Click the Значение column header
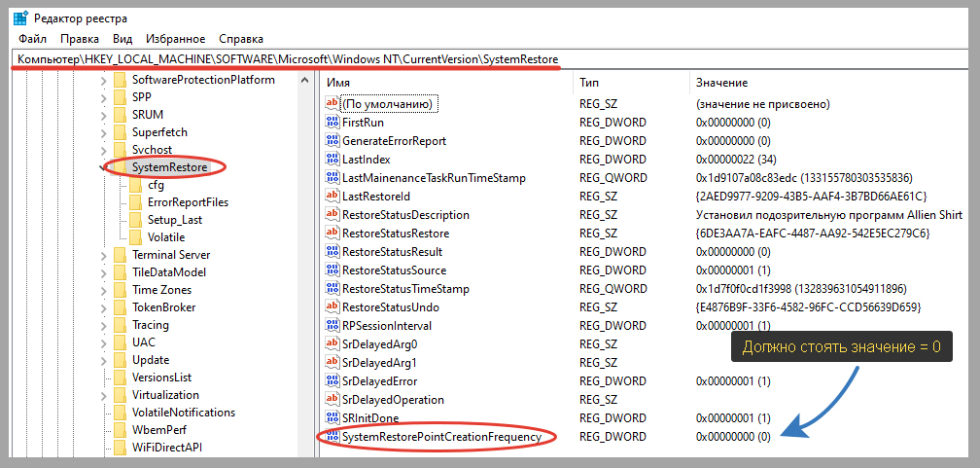 pyautogui.click(x=723, y=82)
